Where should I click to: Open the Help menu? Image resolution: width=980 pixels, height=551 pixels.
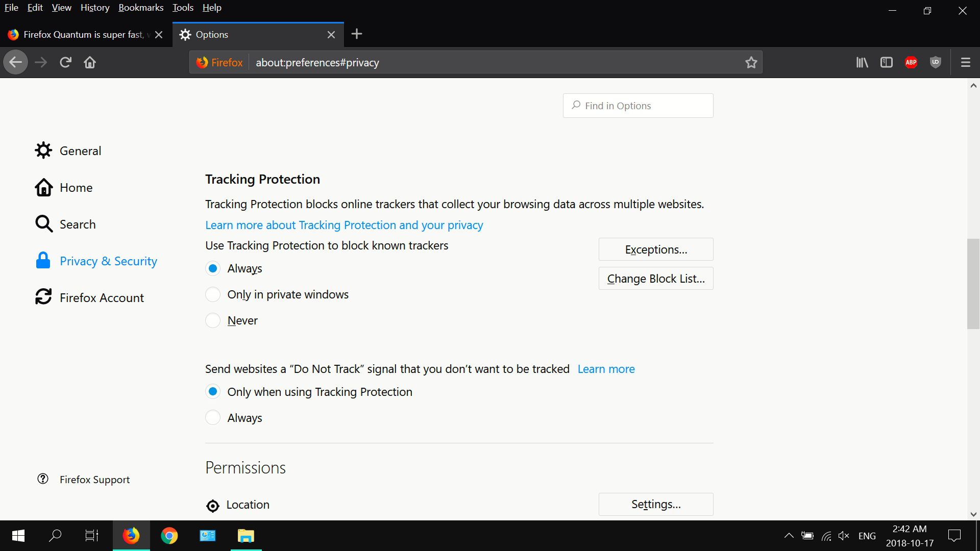[212, 8]
